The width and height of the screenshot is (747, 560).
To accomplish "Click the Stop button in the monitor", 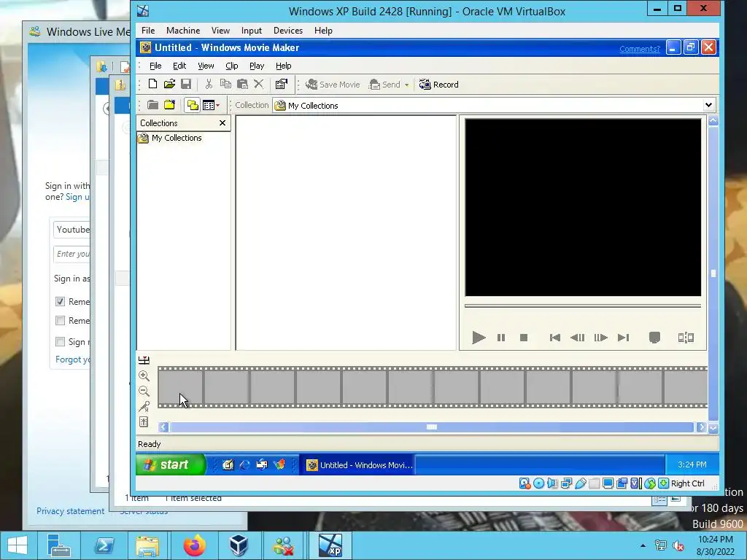I will tap(524, 338).
